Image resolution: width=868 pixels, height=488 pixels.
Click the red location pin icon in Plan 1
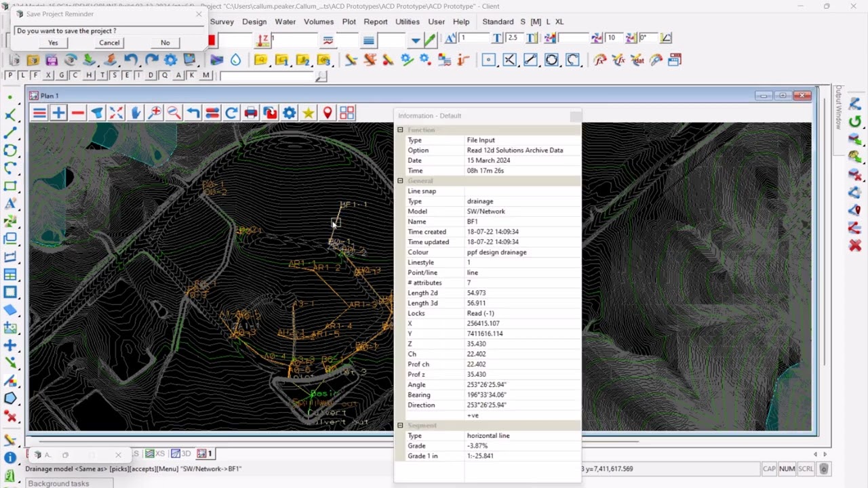coord(328,113)
